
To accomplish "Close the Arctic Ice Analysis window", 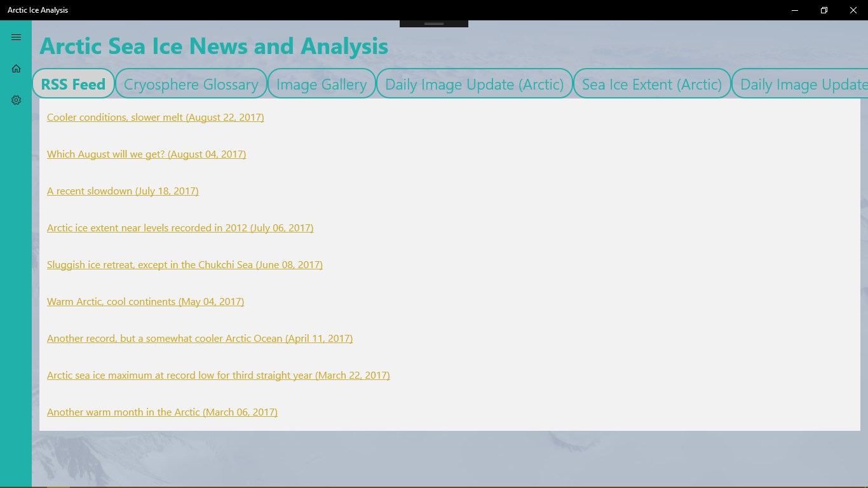I will 853,10.
